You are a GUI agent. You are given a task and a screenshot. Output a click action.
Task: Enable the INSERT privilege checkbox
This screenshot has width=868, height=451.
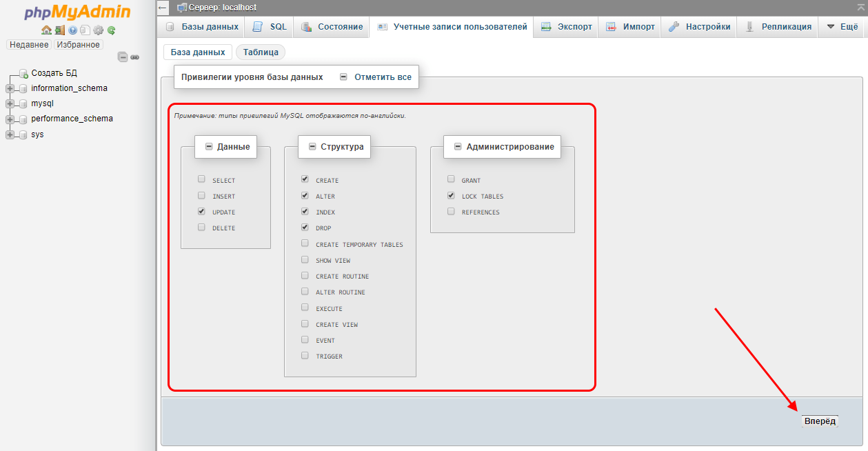(201, 195)
